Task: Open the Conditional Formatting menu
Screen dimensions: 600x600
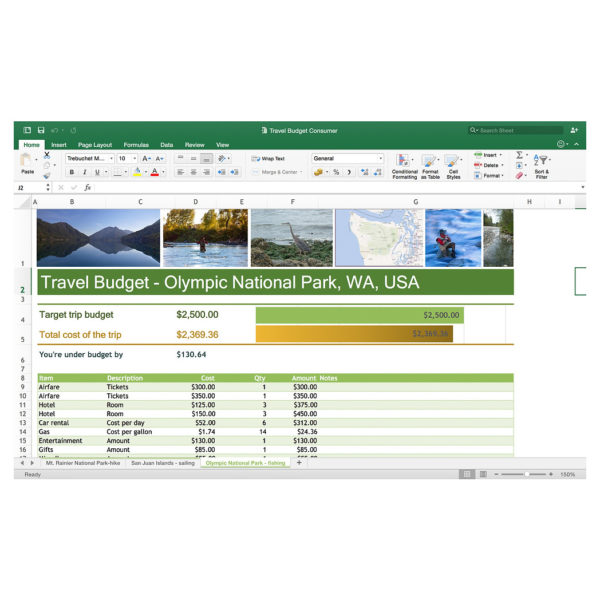Action: pyautogui.click(x=404, y=166)
